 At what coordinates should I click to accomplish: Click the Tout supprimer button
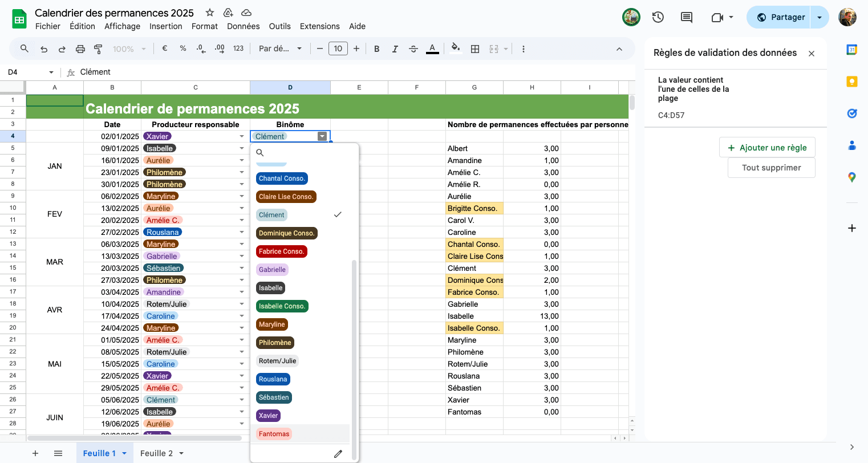pyautogui.click(x=772, y=168)
